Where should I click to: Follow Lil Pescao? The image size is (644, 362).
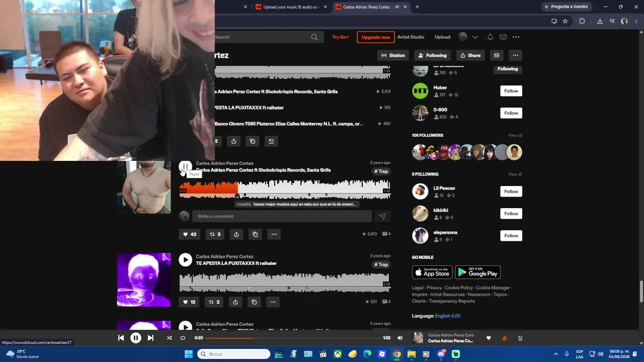511,192
